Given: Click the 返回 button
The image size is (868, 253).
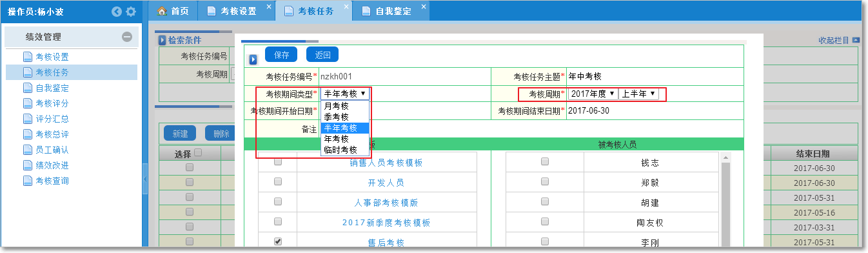Looking at the screenshot, I should [322, 55].
